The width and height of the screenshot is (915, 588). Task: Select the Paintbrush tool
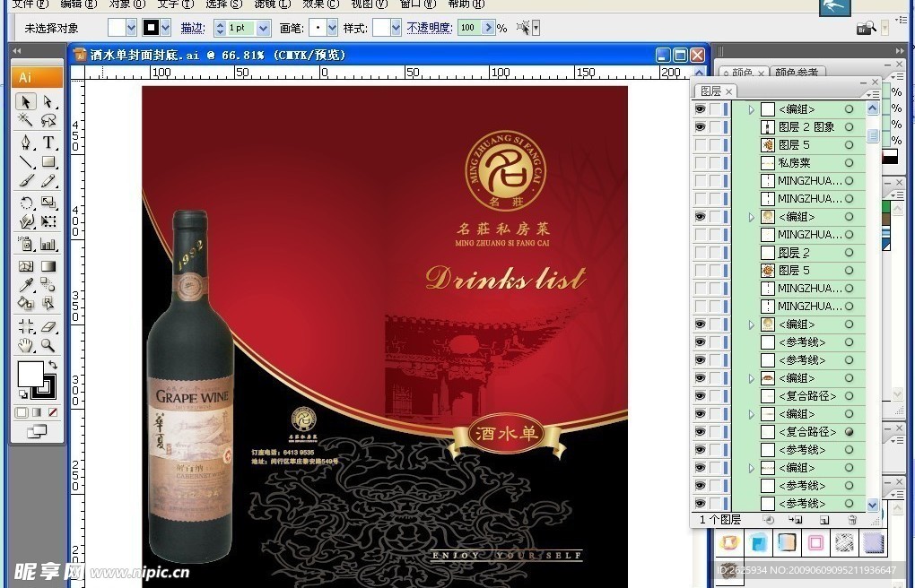pyautogui.click(x=26, y=181)
